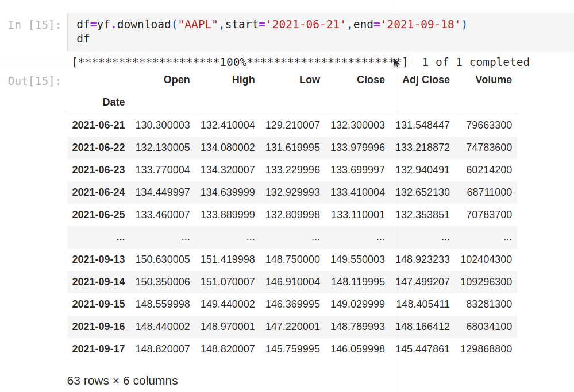Click the truncated rows ellipsis under Date

[121, 238]
